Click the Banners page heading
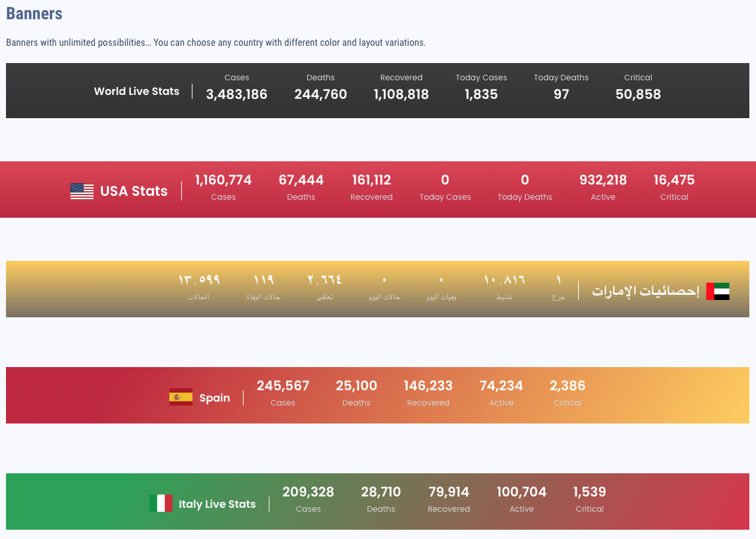 coord(35,13)
